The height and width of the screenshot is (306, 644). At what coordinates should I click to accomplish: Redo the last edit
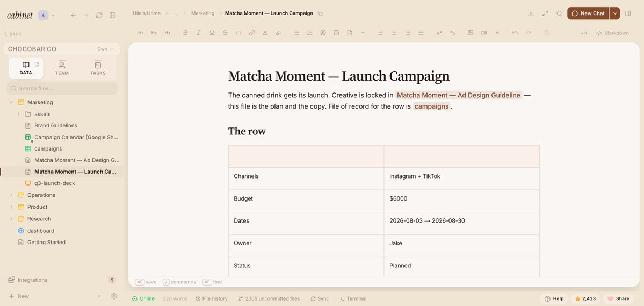[529, 33]
